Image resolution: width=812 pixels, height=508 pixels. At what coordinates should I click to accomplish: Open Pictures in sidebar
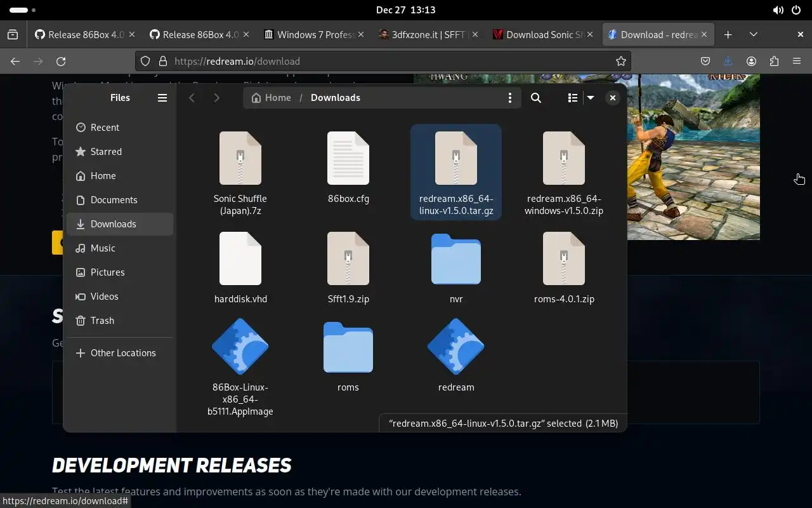coord(119,272)
